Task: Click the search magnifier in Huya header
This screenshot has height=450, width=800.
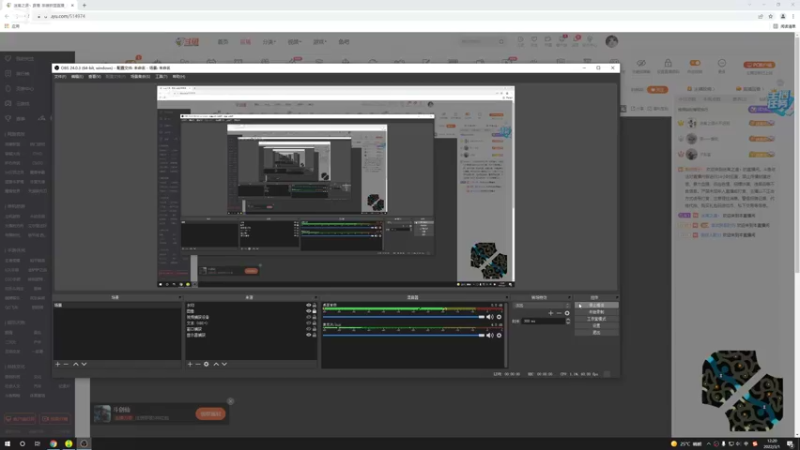Action: (502, 42)
